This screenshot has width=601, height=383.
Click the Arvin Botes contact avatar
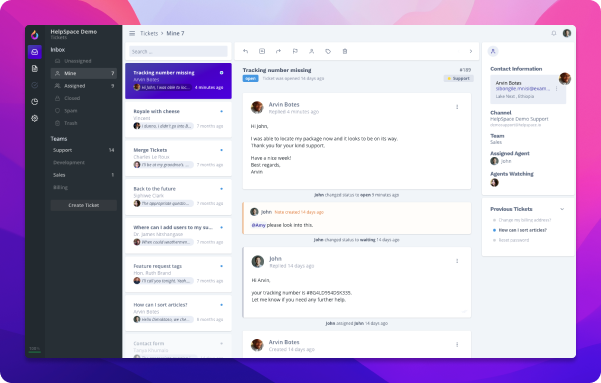tap(565, 79)
